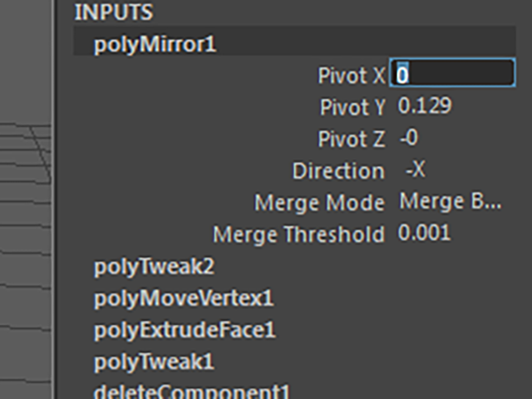The height and width of the screenshot is (399, 532).
Task: Select the Merge Threshold value 0.001
Action: [x=424, y=233]
